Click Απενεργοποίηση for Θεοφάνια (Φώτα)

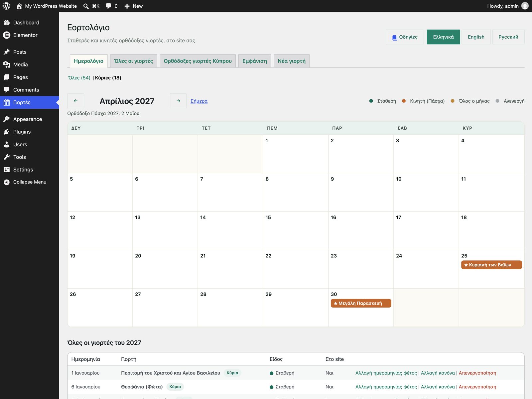point(477,387)
